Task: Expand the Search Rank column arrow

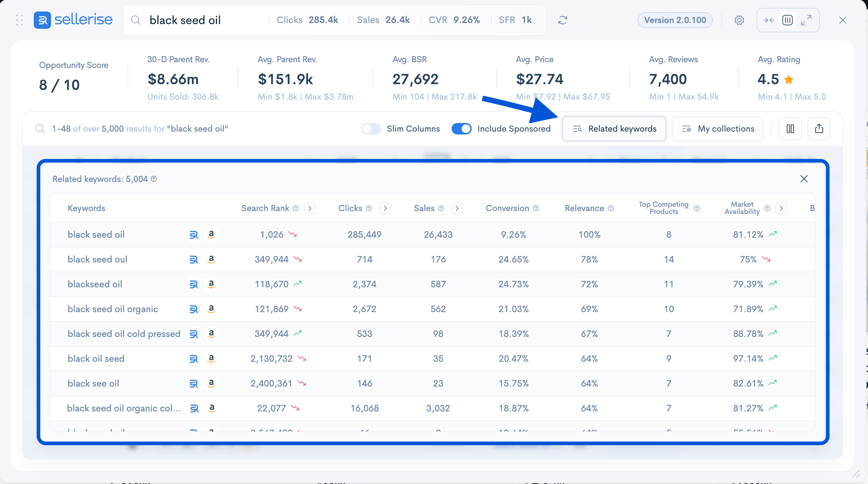Action: [x=310, y=208]
